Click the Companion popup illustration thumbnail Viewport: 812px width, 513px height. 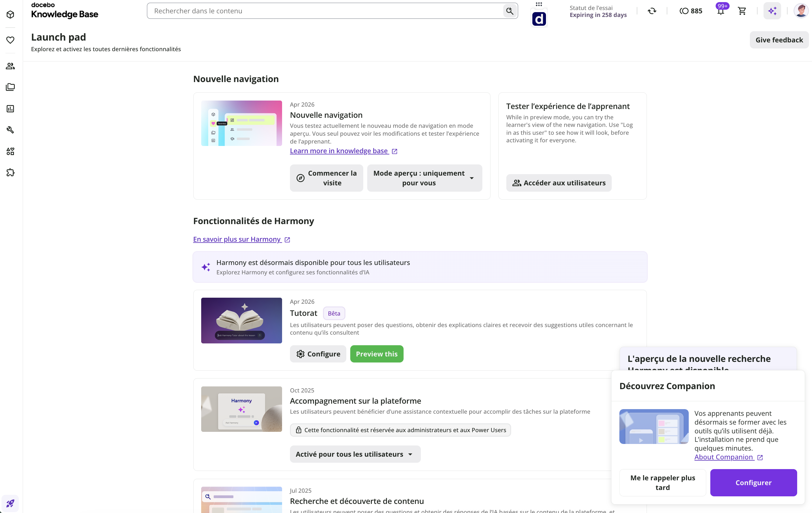[654, 426]
